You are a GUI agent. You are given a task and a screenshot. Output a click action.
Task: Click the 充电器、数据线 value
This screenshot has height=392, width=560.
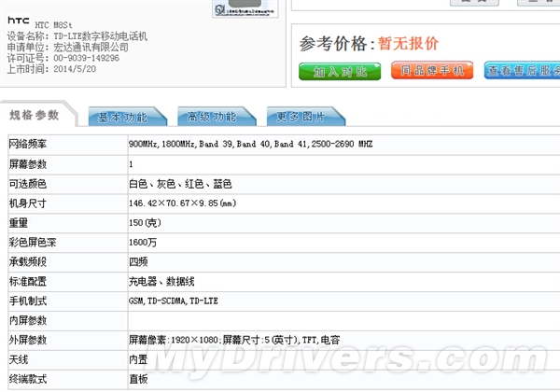click(161, 282)
